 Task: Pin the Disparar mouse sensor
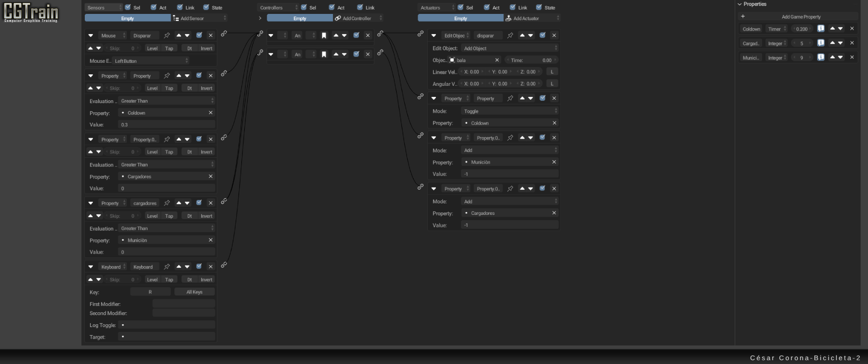(167, 35)
